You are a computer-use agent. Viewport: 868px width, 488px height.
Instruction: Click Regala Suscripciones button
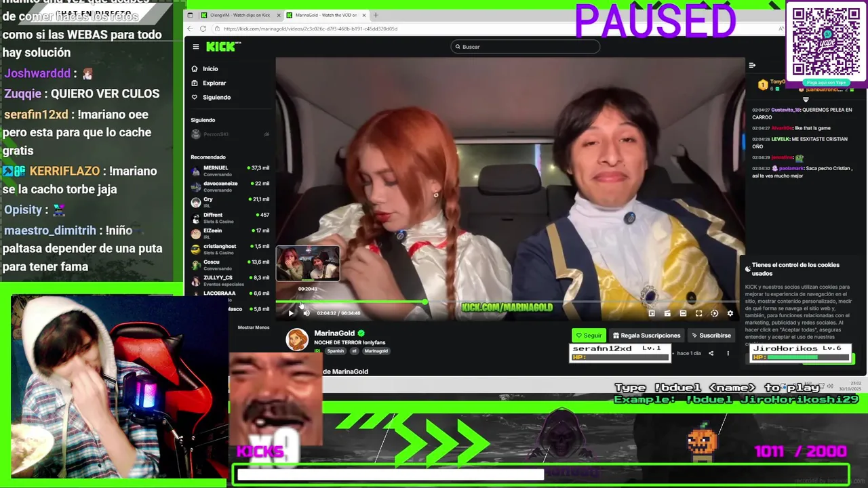click(646, 335)
